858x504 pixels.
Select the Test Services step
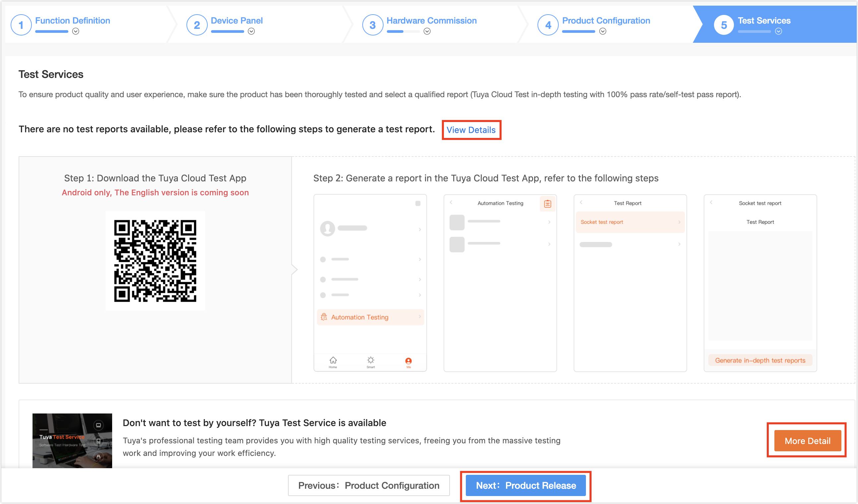pyautogui.click(x=764, y=21)
